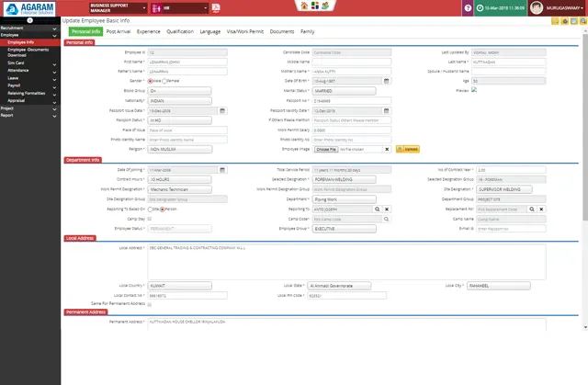Remove the chosen Employee Image file
This screenshot has width=588, height=385.
[387, 148]
